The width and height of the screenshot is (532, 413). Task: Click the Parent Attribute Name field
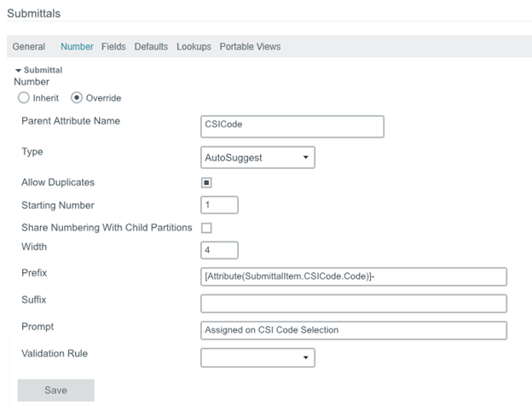coord(292,126)
